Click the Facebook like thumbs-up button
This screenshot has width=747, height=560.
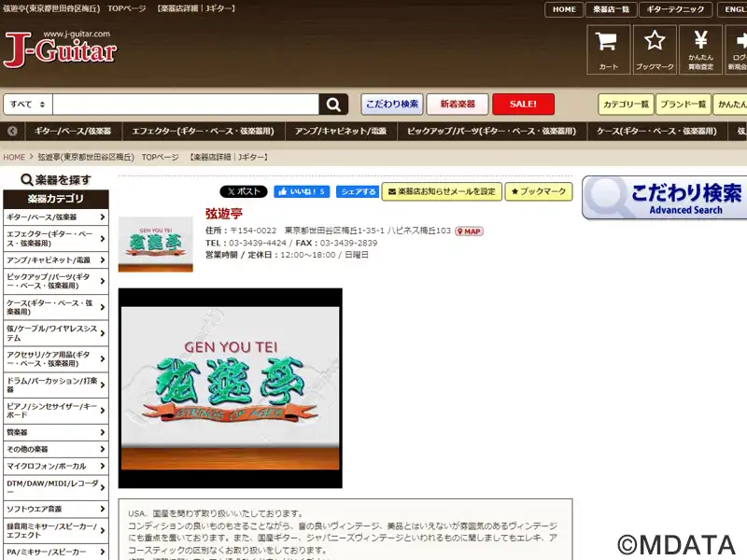302,191
